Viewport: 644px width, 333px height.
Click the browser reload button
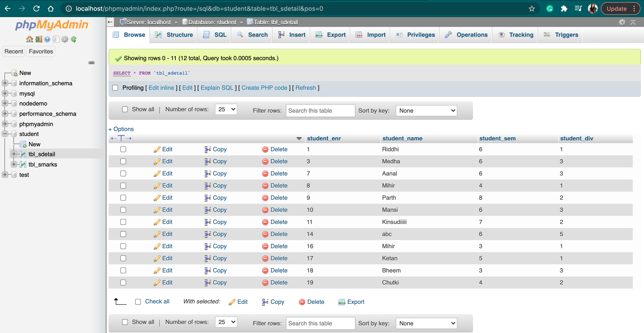(37, 9)
